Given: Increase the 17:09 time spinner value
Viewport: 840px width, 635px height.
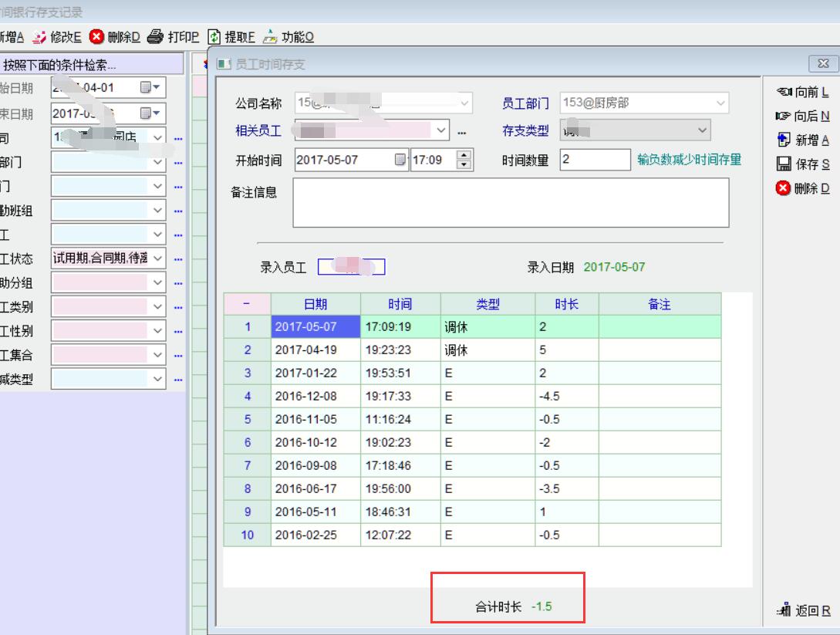Looking at the screenshot, I should [463, 157].
